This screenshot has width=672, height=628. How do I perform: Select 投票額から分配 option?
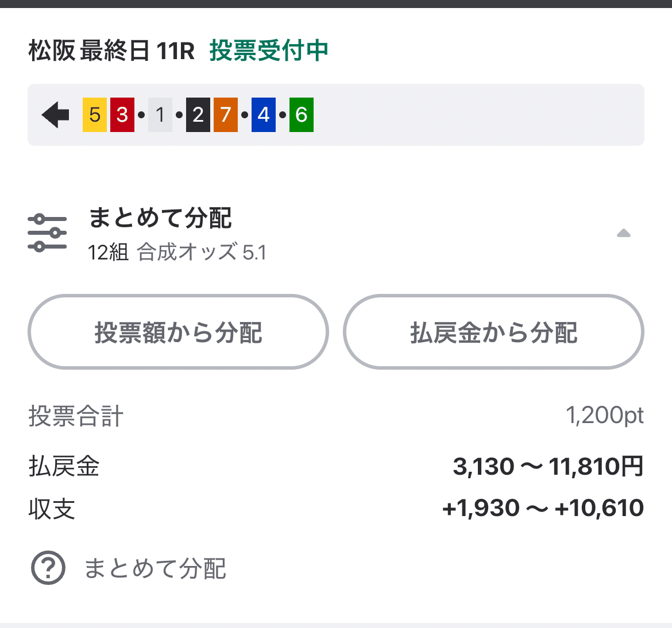point(178,333)
